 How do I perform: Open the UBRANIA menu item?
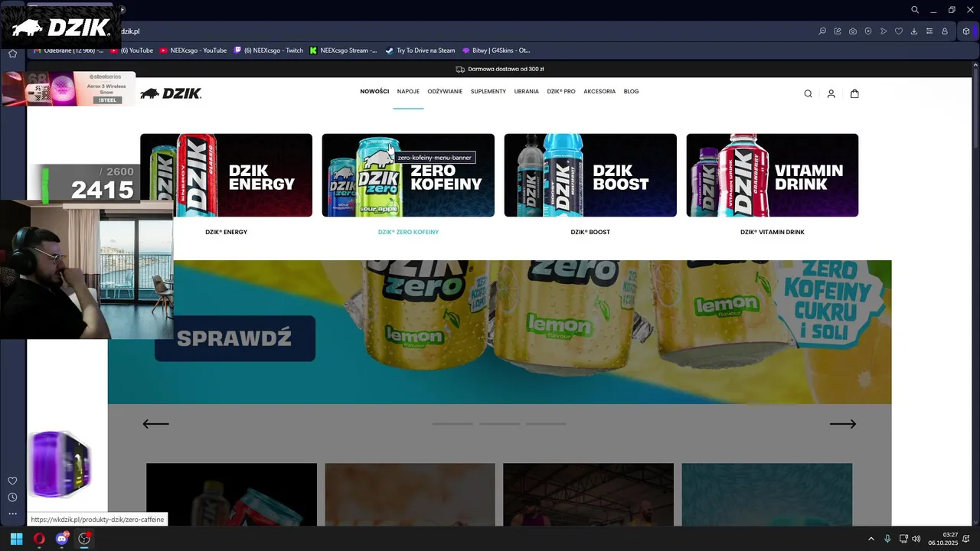pos(526,91)
